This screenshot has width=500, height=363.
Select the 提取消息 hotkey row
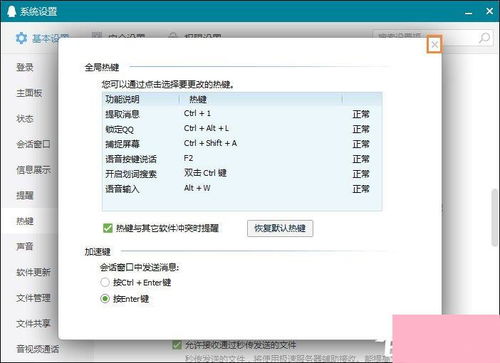pos(242,114)
